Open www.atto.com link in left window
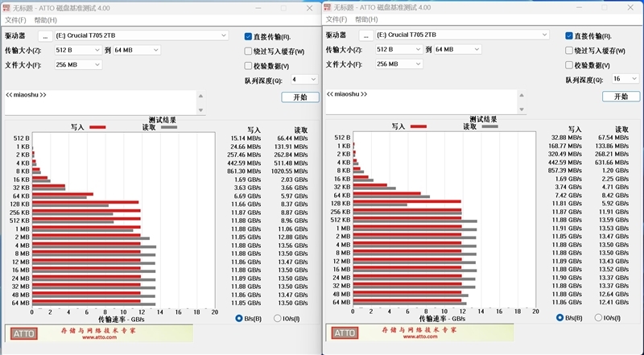Screen dimensions: 644x355 99,337
